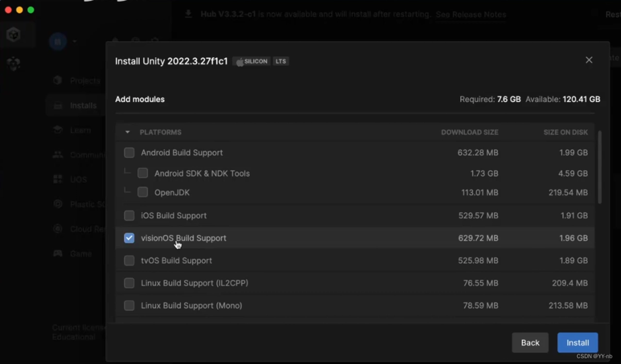The height and width of the screenshot is (364, 621).
Task: Click the 213.58 MB size on disk
Action: (x=568, y=305)
